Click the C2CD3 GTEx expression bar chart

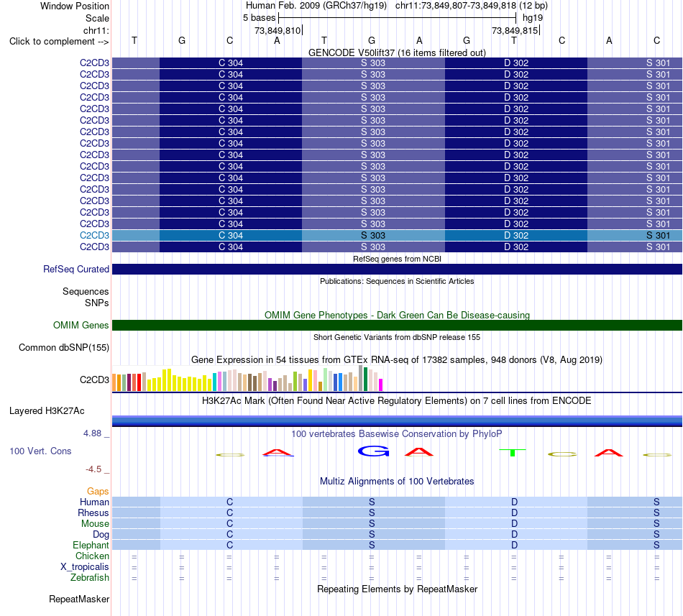[247, 378]
